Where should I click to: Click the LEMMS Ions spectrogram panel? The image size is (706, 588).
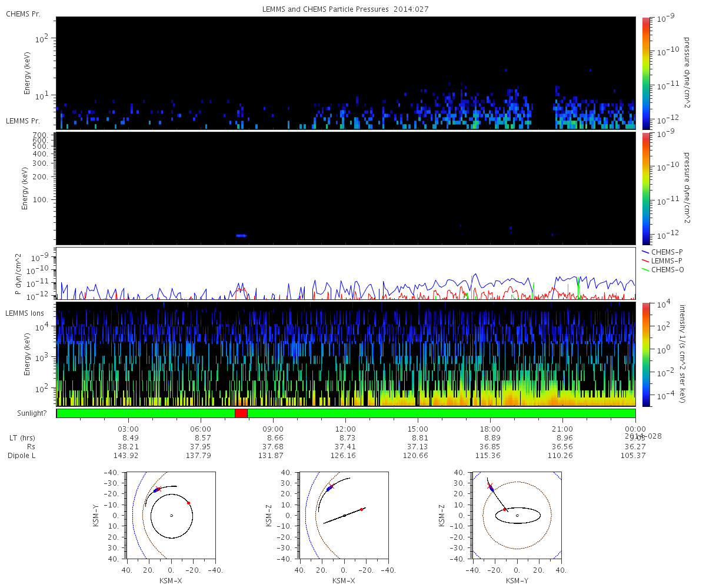(345, 354)
